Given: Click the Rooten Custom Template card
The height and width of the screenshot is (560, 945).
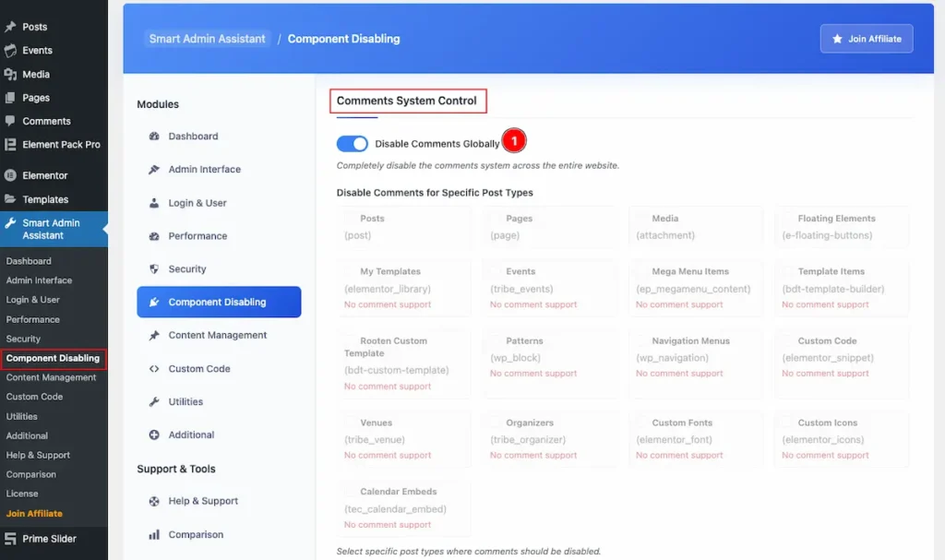Looking at the screenshot, I should 404,364.
